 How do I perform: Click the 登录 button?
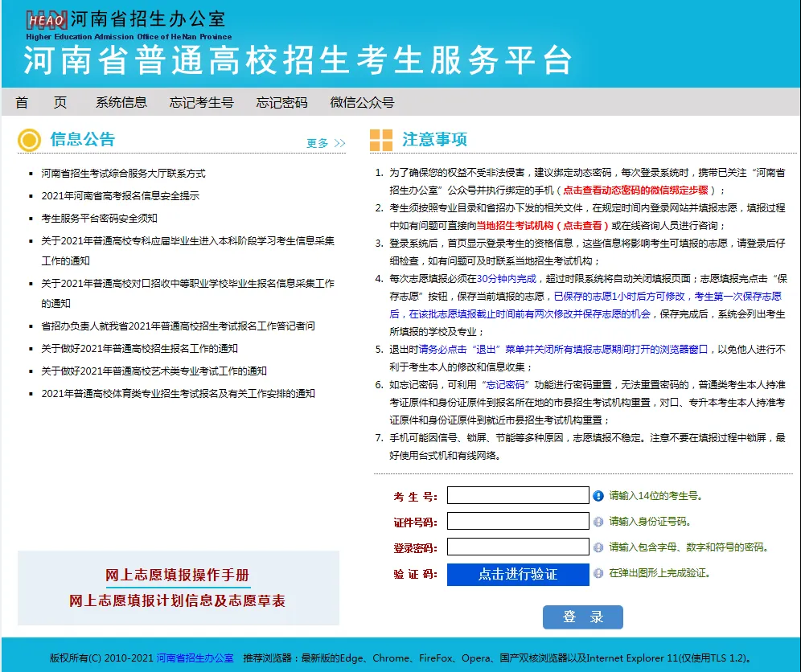click(582, 617)
